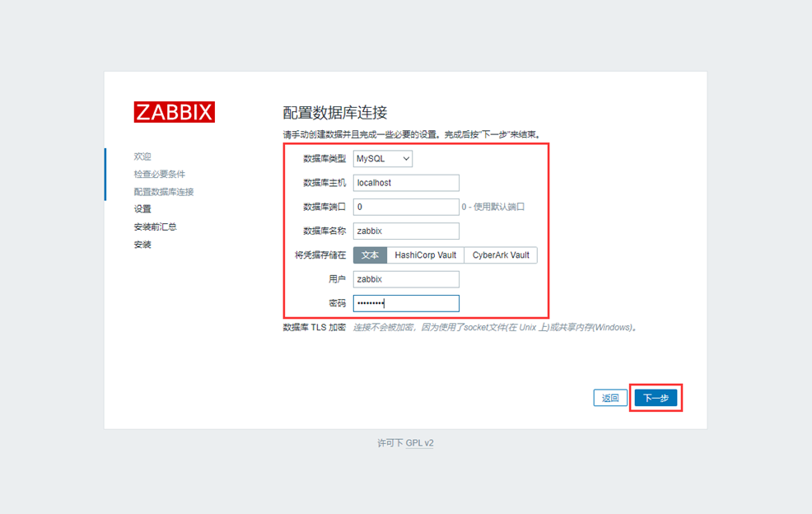Click the 配置数据库连接 page heading
812x514 pixels.
335,112
